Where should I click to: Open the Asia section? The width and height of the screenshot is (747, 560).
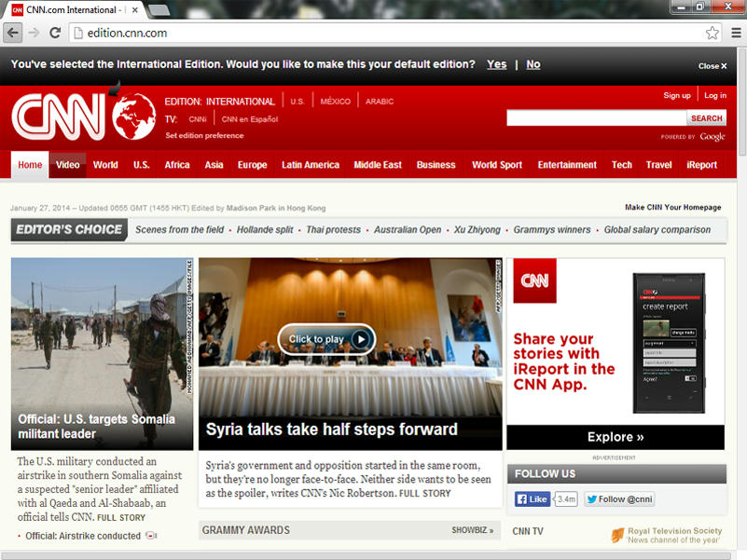click(214, 165)
